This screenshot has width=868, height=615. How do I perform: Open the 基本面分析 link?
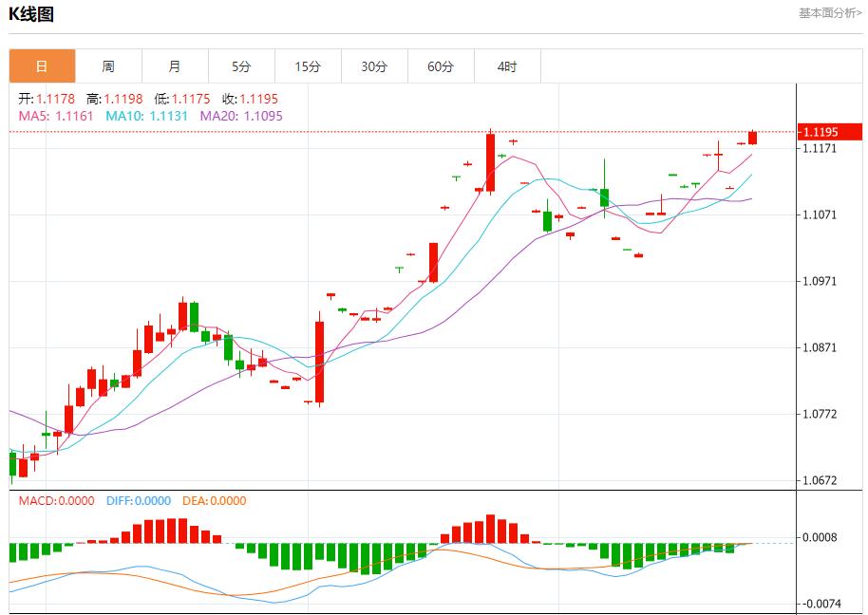click(x=830, y=13)
